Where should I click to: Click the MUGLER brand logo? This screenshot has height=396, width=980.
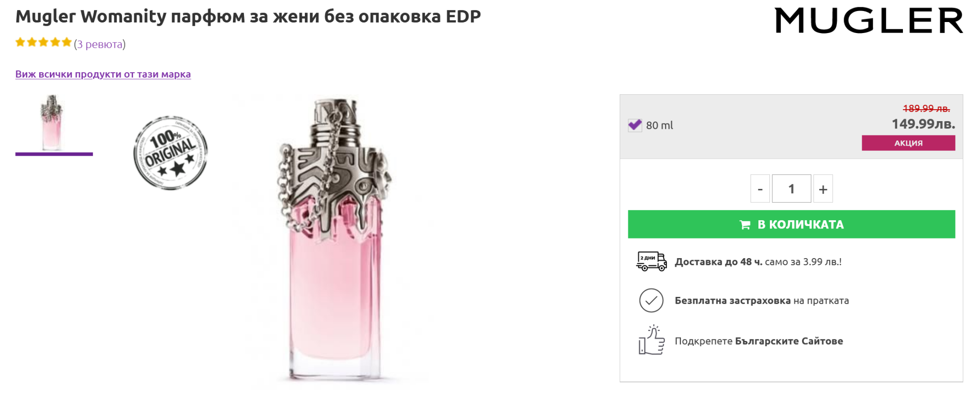tap(868, 21)
